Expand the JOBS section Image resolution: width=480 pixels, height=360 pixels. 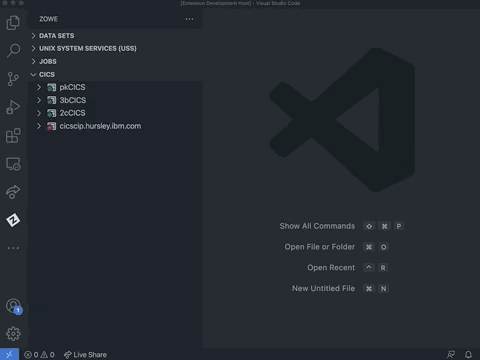(x=115, y=62)
